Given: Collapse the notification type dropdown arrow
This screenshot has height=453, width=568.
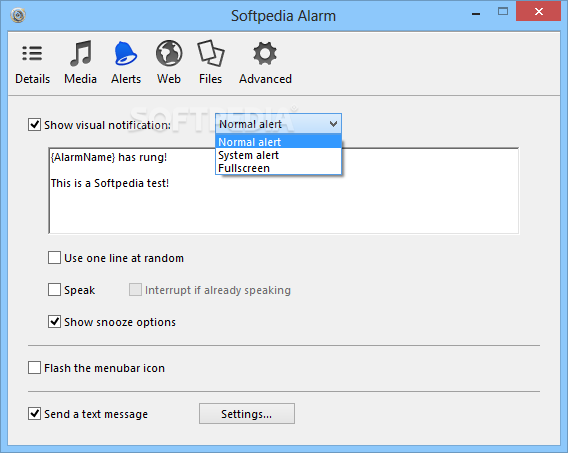Looking at the screenshot, I should coord(333,124).
